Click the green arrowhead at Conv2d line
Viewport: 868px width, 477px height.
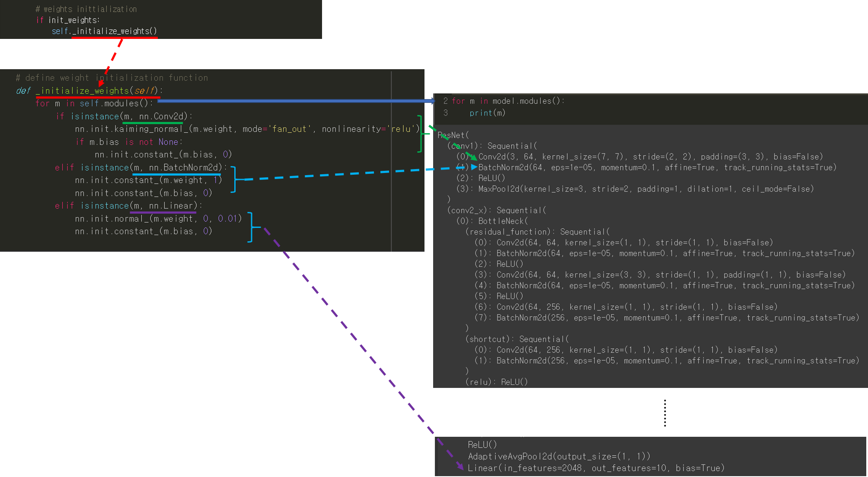(473, 157)
